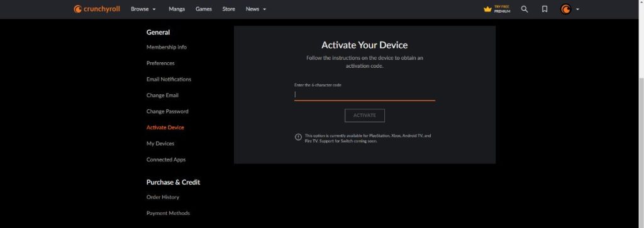Focus the 6-character code field

365,94
